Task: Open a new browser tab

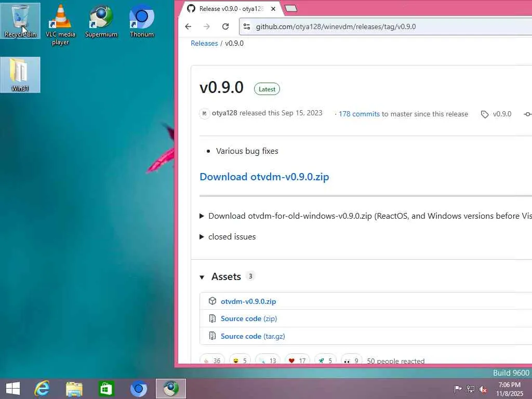Action: [291, 8]
